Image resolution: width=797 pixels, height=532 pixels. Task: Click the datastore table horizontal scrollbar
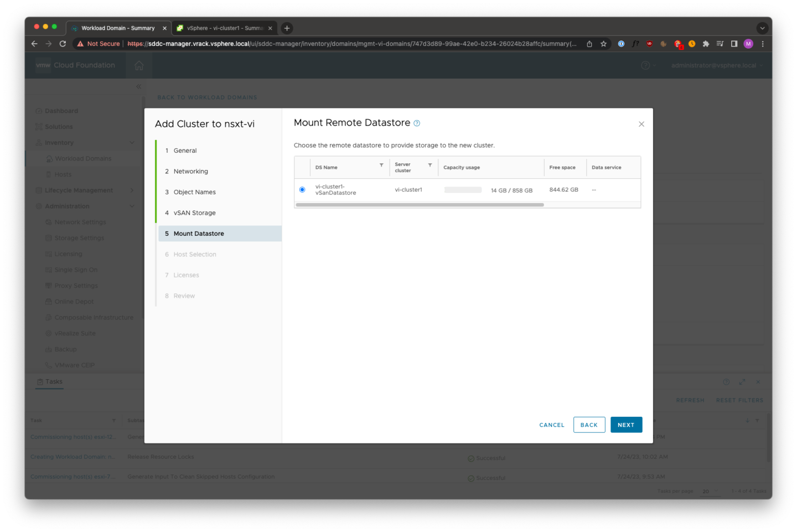click(x=420, y=204)
